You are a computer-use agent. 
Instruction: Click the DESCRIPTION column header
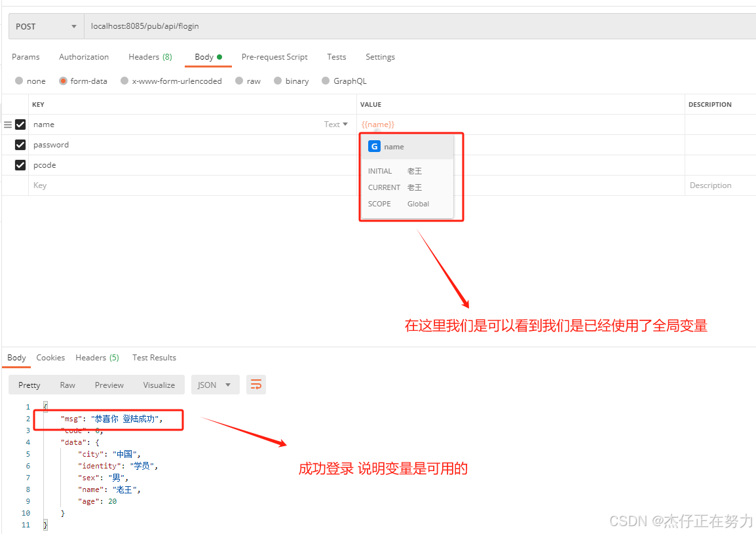coord(709,104)
